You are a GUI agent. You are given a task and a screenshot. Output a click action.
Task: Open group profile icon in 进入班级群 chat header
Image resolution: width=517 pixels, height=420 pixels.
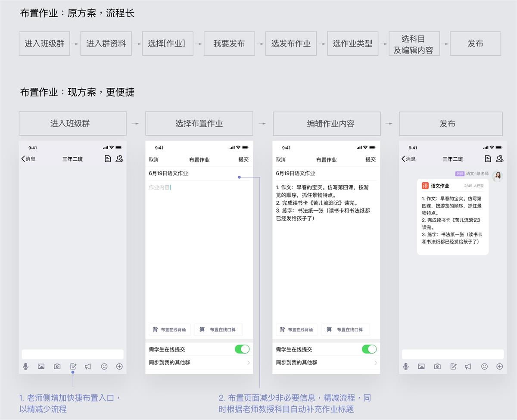pyautogui.click(x=119, y=159)
